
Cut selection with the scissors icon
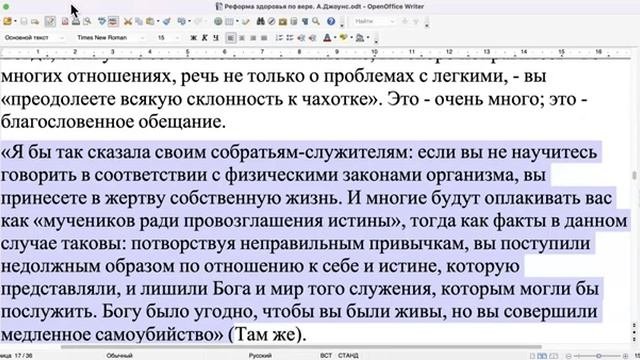(x=128, y=21)
